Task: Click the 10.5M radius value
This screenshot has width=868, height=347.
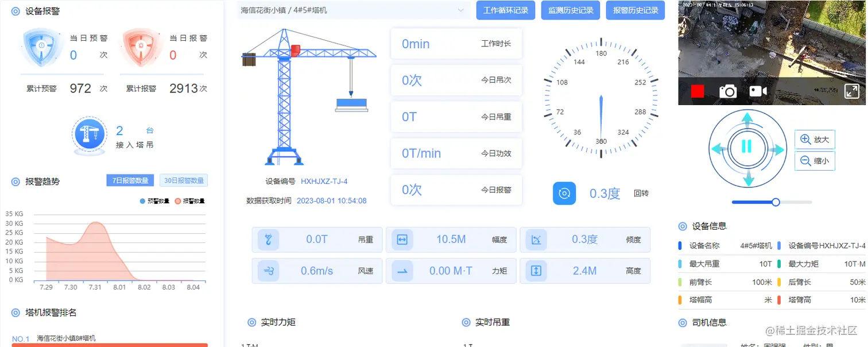Action: (451, 240)
